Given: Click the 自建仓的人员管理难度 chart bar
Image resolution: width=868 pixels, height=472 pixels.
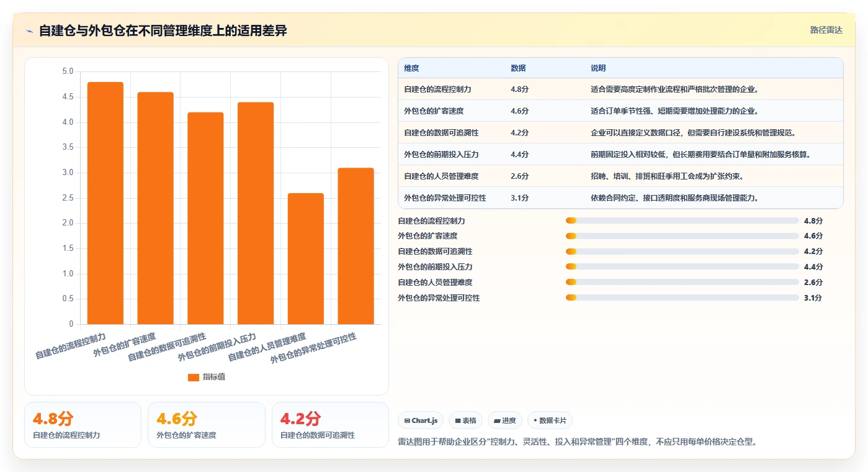Looking at the screenshot, I should click(x=306, y=258).
